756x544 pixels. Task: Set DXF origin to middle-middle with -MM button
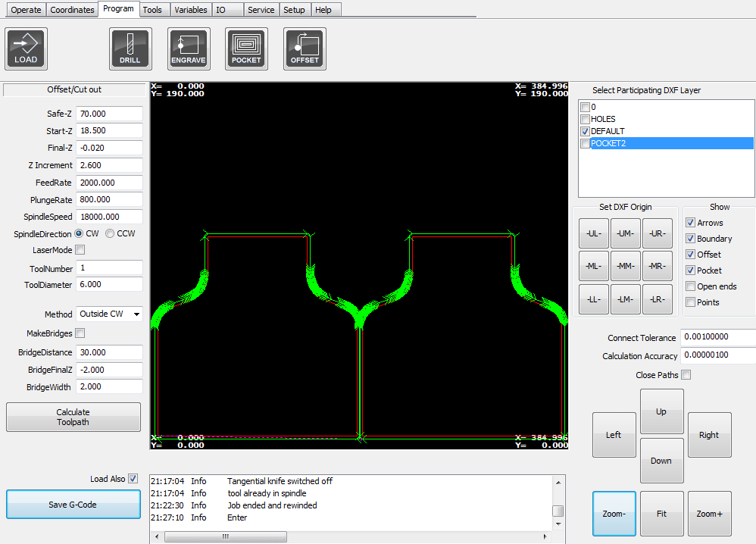625,266
